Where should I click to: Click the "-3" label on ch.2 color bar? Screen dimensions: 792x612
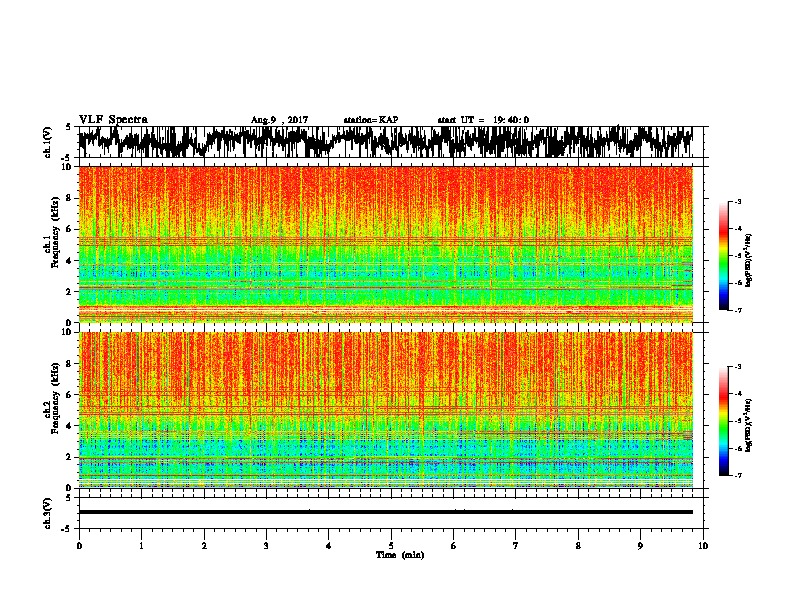tap(738, 367)
